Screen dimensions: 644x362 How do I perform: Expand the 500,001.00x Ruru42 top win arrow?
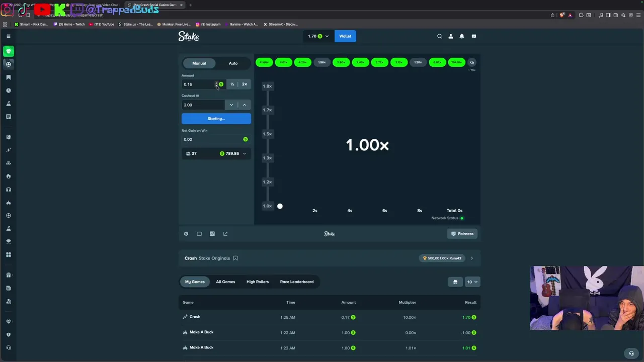(x=471, y=258)
